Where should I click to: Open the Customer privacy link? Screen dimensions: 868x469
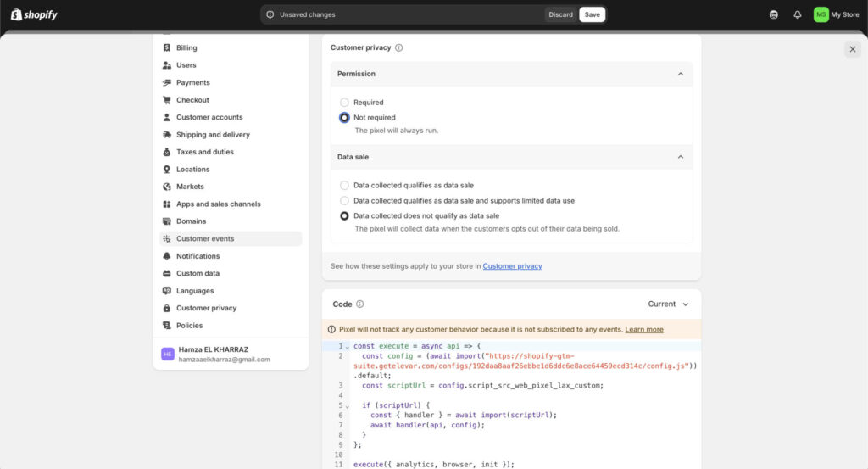click(512, 266)
